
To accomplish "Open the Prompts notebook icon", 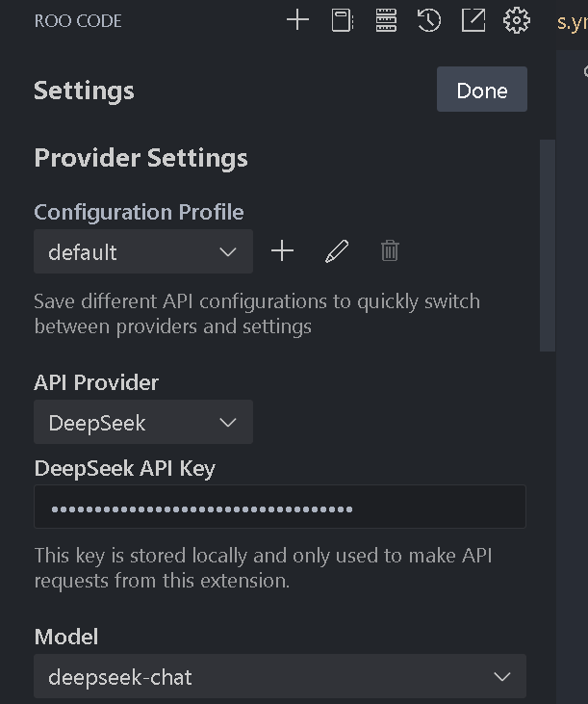I will point(342,20).
